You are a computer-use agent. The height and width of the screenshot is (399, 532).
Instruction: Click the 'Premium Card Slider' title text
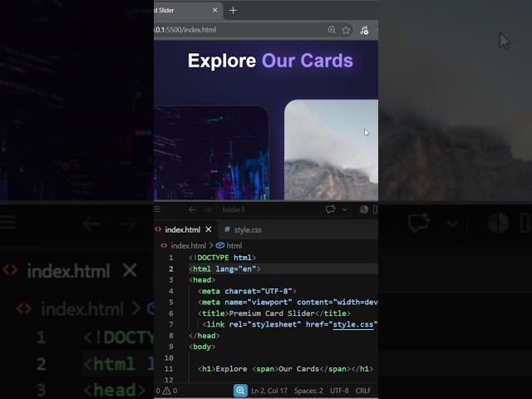point(272,313)
